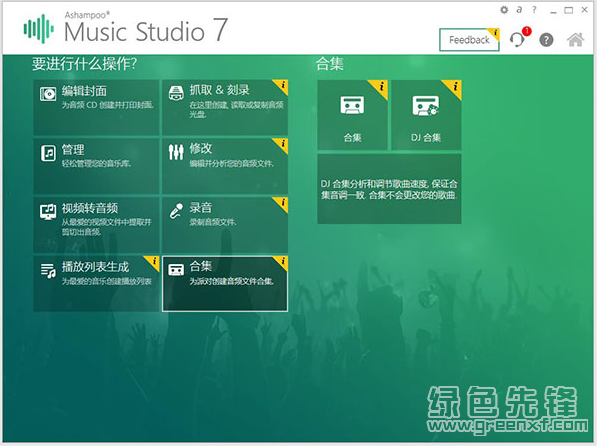Click the small question mark in title bar
Screen dimensions: 597x446
click(x=534, y=10)
